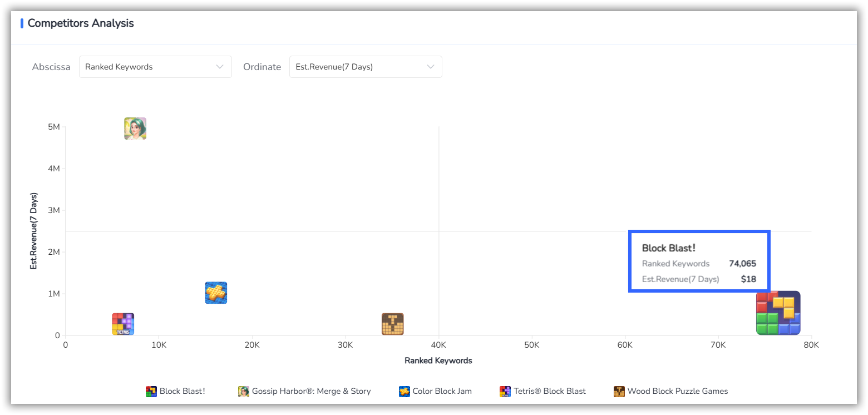868x415 pixels.
Task: Click the Wood Block Puzzle Games chart bubble
Action: click(393, 323)
